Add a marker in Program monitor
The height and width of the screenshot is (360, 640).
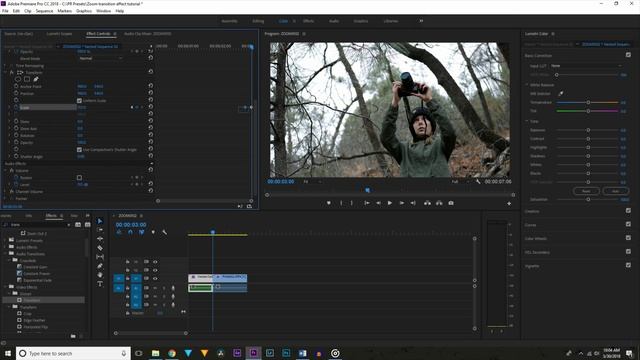click(329, 203)
